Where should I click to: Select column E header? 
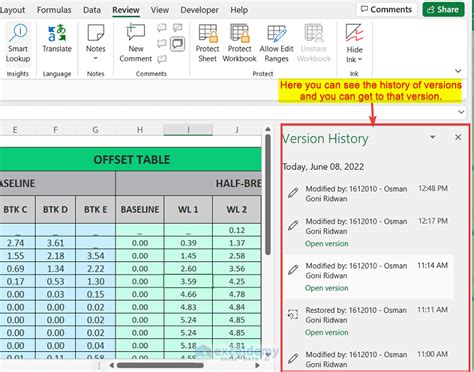15,130
